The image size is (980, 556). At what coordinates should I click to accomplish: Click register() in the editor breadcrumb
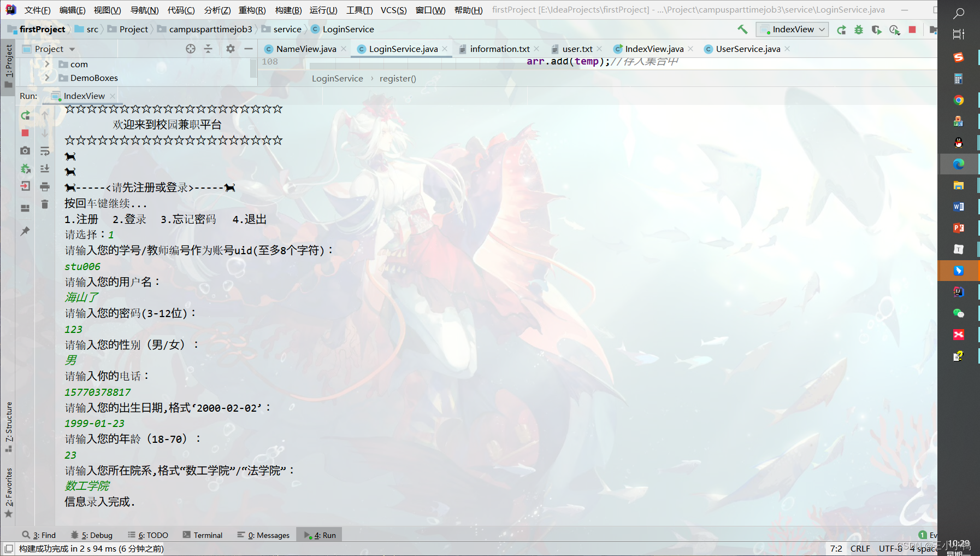coord(398,78)
